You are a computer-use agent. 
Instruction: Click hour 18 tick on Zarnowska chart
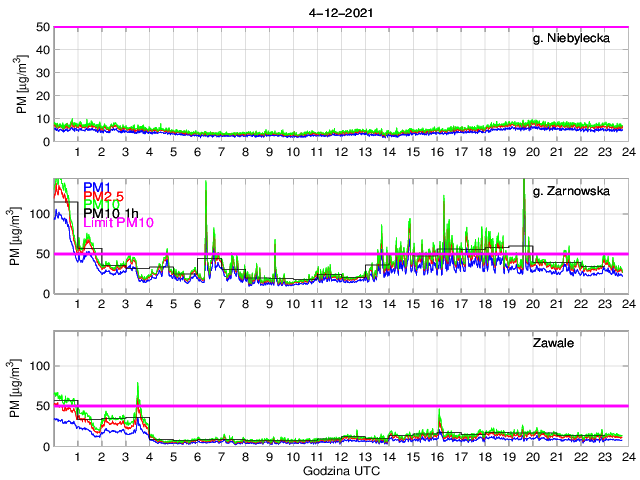click(x=485, y=304)
